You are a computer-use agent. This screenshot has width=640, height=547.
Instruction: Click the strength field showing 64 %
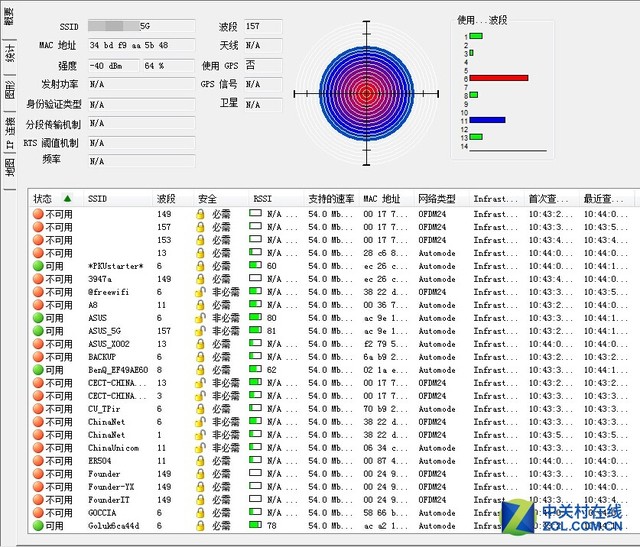tap(168, 66)
